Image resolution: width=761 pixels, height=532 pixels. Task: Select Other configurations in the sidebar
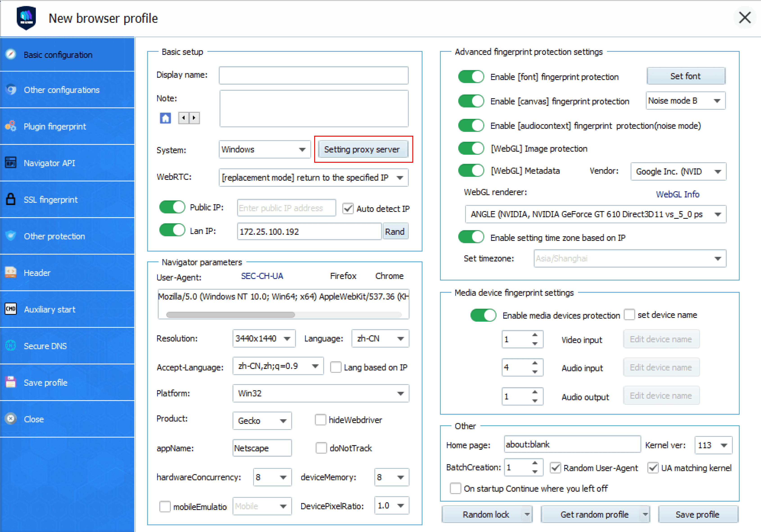[61, 90]
